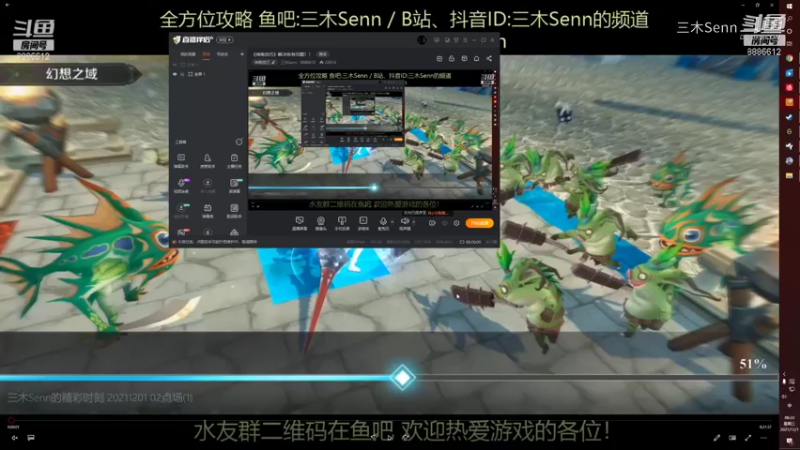Viewport: 800px width, 450px height.
Task: Select the orange-highlighted active scene tab
Action: click(x=206, y=54)
